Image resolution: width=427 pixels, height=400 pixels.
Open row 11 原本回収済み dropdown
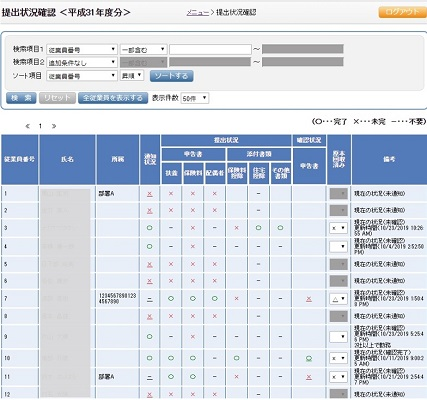click(x=338, y=377)
